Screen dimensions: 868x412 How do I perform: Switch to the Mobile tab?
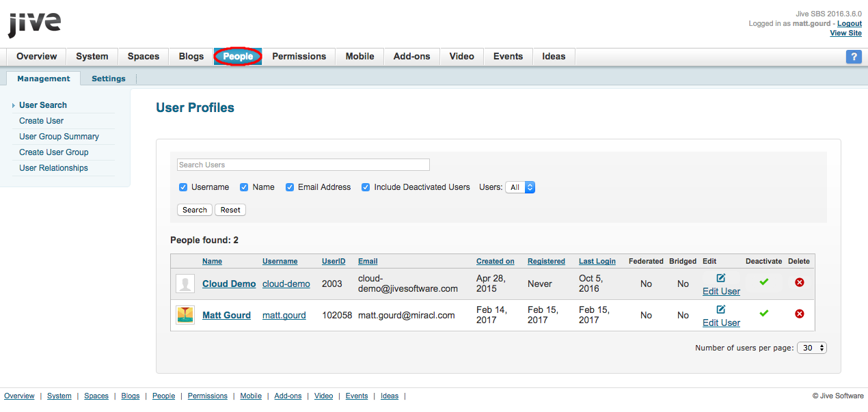[360, 57]
